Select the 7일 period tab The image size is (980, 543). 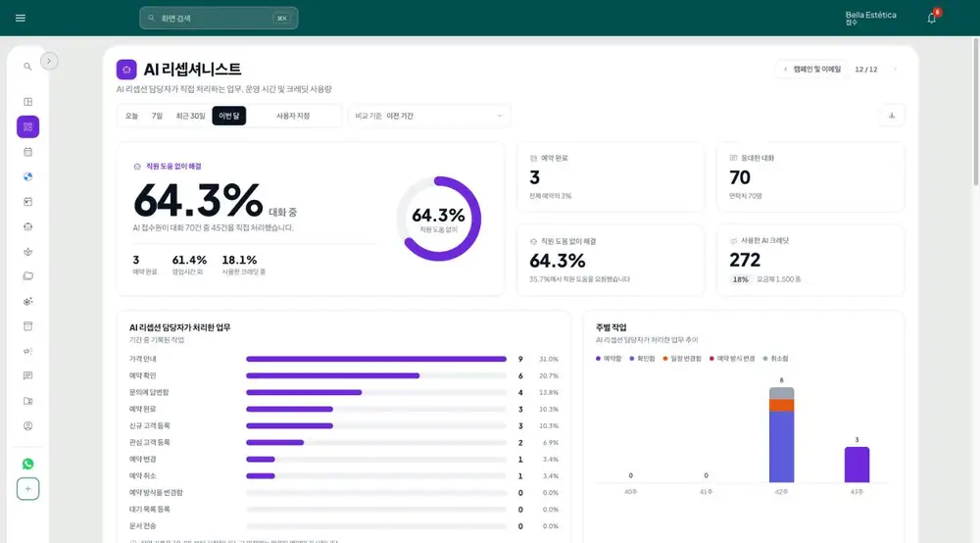click(x=157, y=116)
